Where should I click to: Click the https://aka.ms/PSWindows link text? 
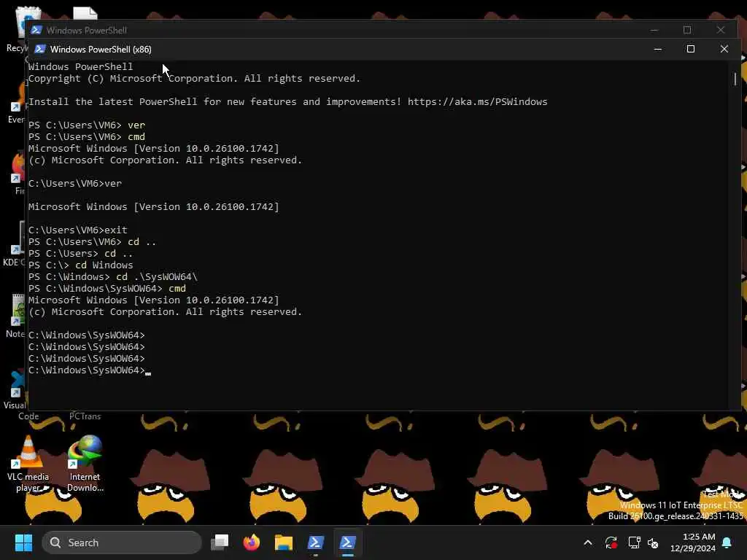point(477,101)
